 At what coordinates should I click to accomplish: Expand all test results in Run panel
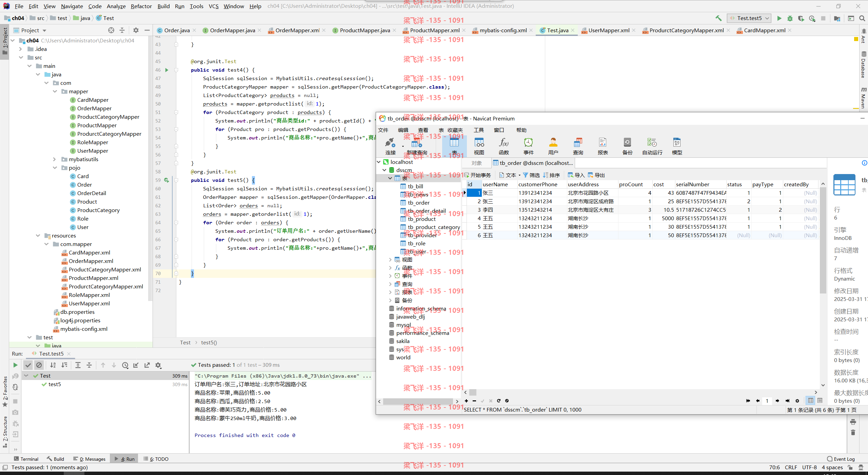(78, 365)
